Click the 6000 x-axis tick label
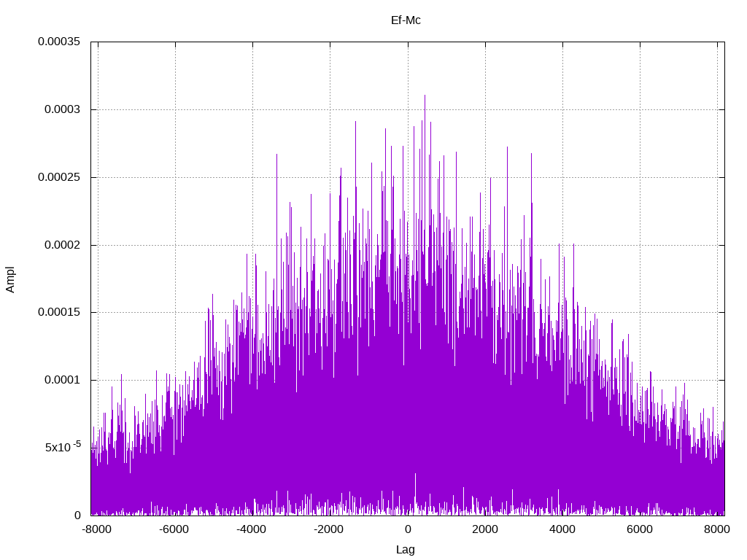Screen dimensions: 747x560 coord(640,529)
